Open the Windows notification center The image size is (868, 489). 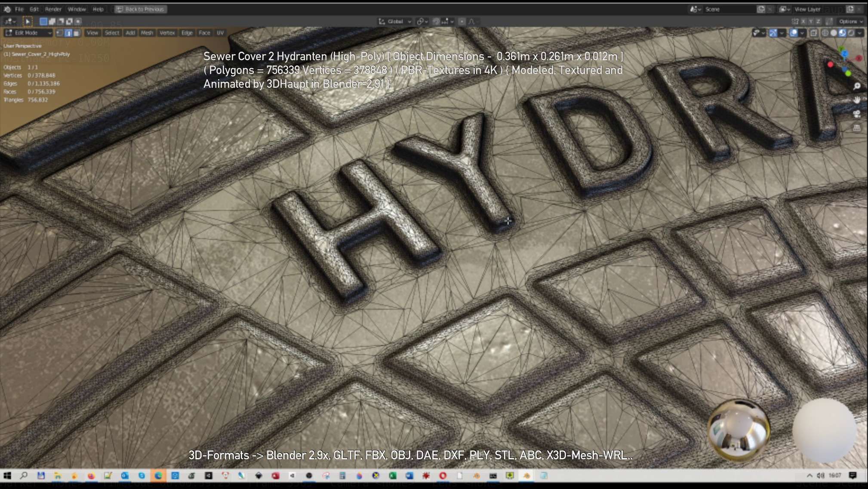[853, 476]
